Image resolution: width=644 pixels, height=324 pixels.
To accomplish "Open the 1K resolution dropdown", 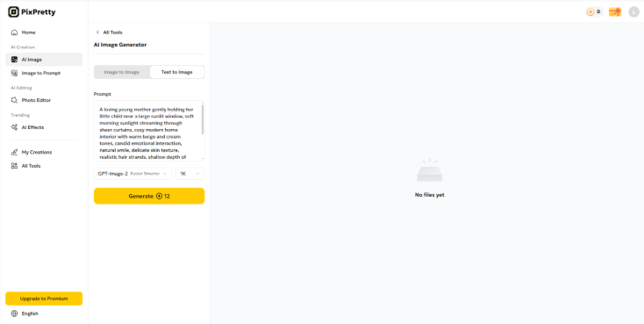I will (x=190, y=174).
